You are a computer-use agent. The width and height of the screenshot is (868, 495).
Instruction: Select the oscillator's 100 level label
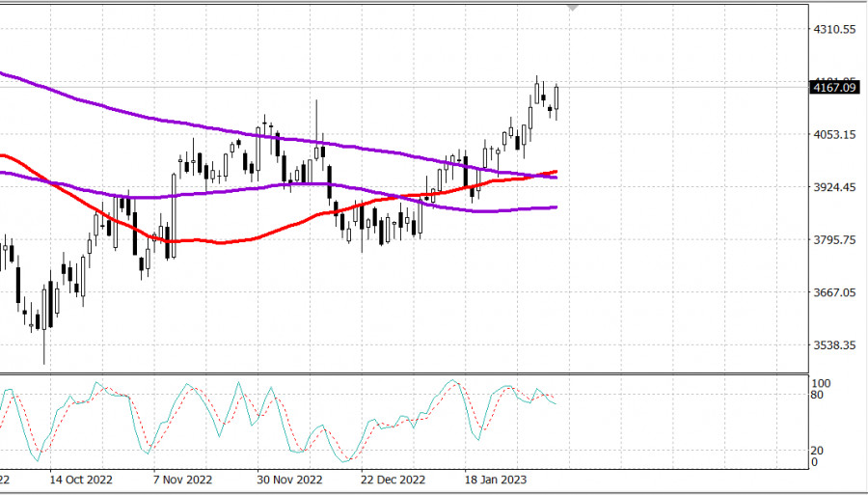click(820, 383)
